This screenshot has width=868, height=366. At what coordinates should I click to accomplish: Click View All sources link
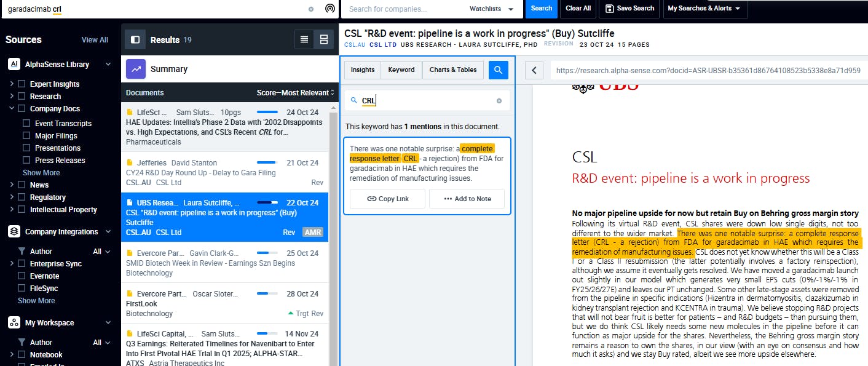point(95,40)
